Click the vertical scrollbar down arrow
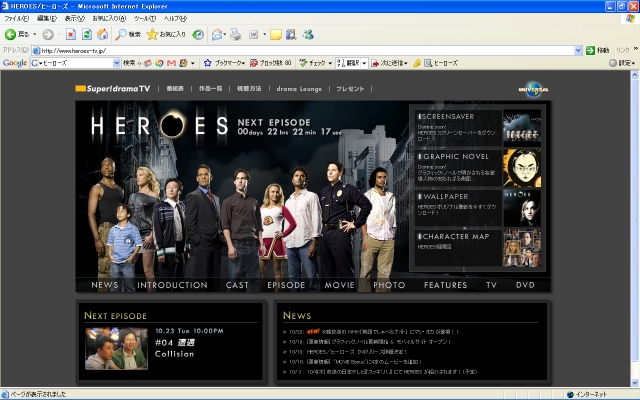This screenshot has height=400, width=640. (635, 383)
